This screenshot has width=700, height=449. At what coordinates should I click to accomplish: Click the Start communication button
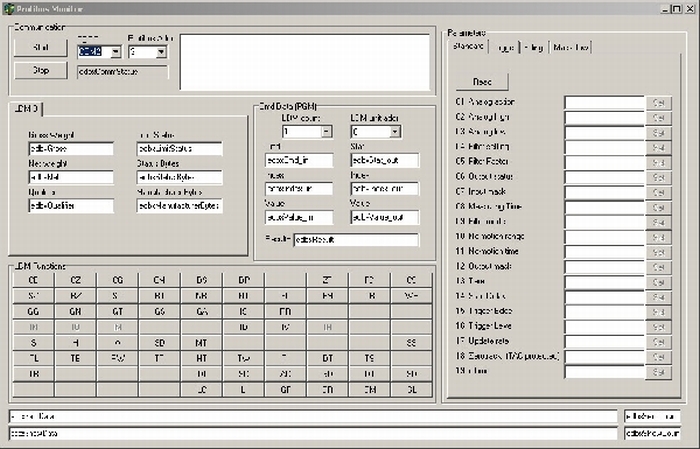[x=41, y=47]
